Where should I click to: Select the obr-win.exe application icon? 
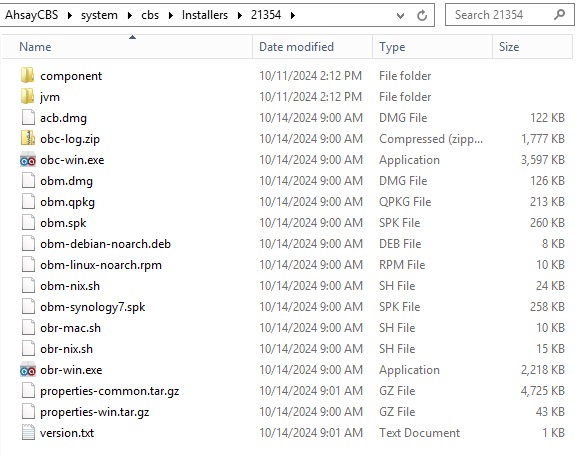tap(28, 370)
